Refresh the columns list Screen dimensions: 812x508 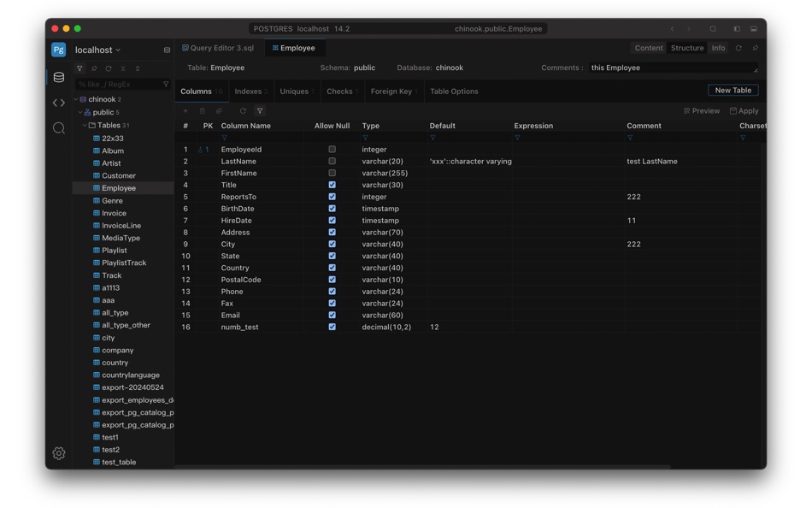243,111
